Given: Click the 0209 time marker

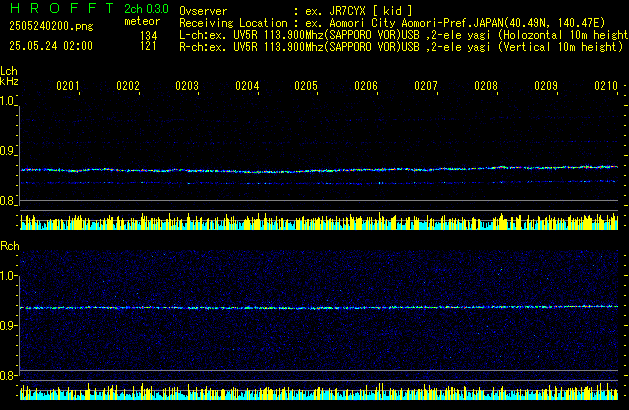Looking at the screenshot, I should tap(546, 86).
